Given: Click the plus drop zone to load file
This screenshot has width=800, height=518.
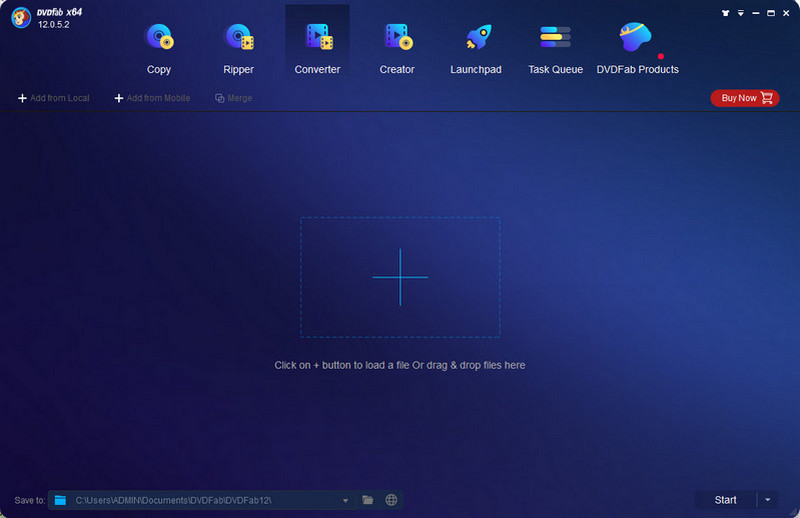Looking at the screenshot, I should pyautogui.click(x=400, y=277).
